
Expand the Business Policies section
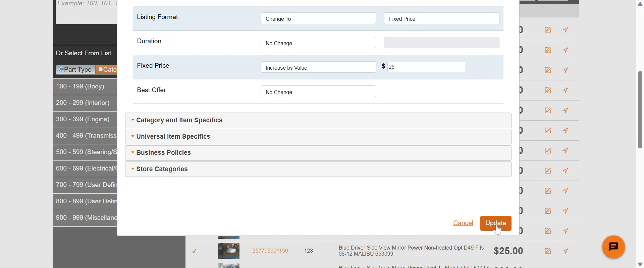click(x=318, y=153)
